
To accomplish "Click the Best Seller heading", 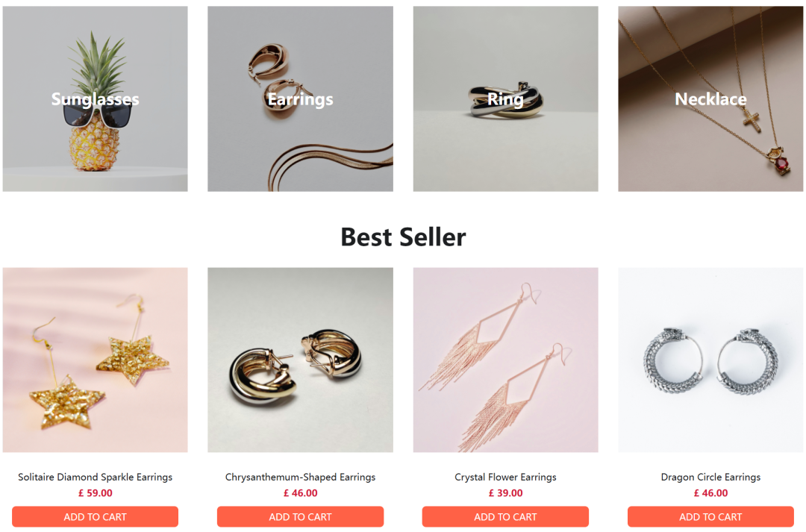I will [403, 237].
